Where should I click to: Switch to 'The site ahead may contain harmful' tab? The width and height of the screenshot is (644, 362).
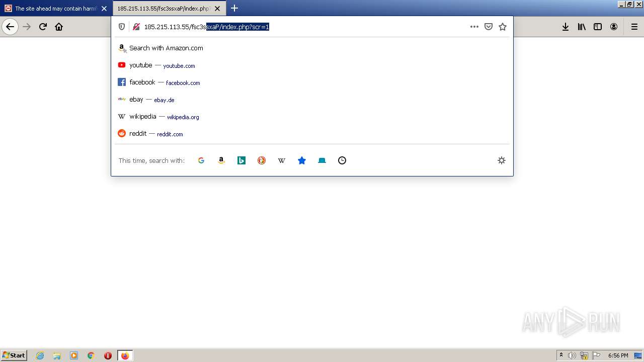56,9
